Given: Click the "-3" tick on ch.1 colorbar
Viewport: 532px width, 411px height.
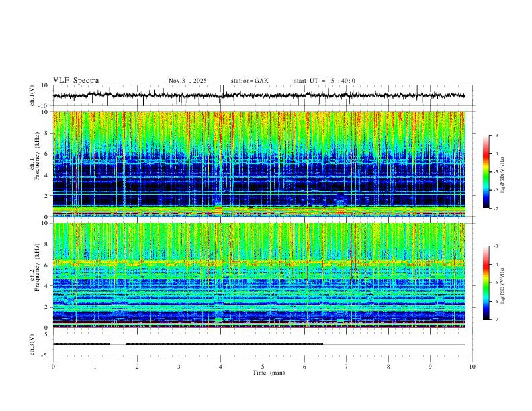Looking at the screenshot, I should (495, 135).
